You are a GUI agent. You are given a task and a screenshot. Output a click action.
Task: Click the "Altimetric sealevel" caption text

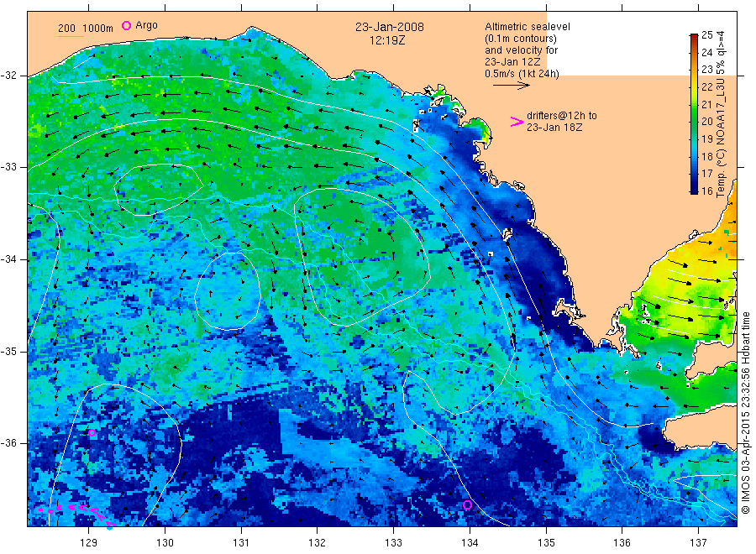pyautogui.click(x=527, y=27)
